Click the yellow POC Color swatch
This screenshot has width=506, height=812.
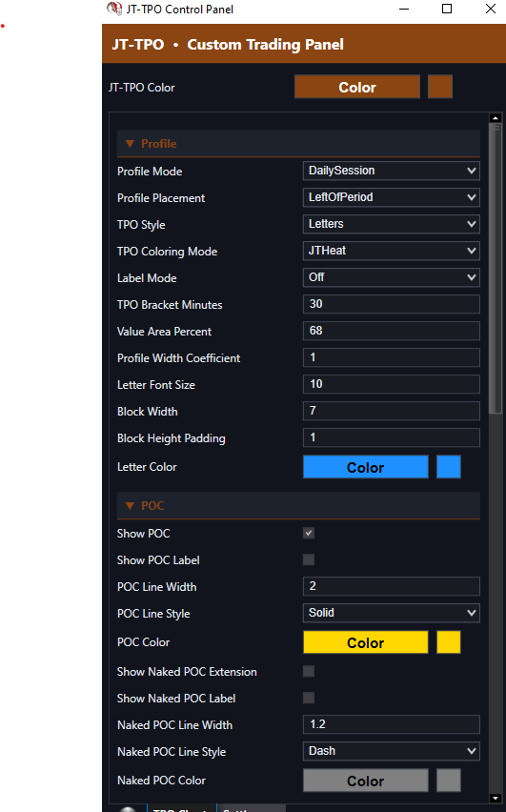(x=449, y=642)
